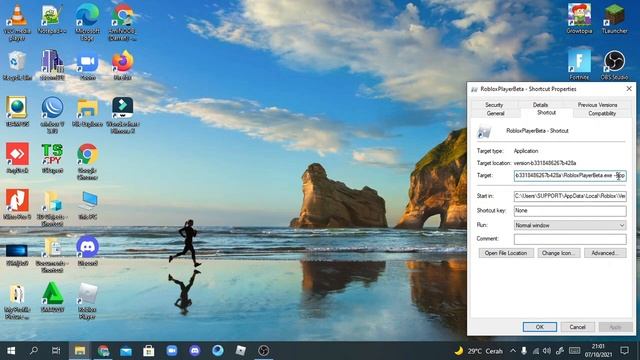The height and width of the screenshot is (360, 640).
Task: Focus the Shortcut key field
Action: click(x=570, y=211)
